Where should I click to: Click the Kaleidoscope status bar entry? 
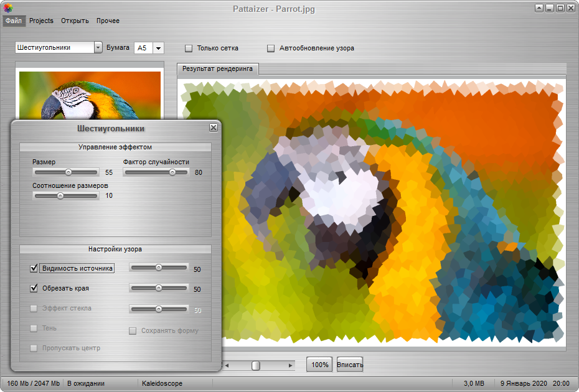162,383
